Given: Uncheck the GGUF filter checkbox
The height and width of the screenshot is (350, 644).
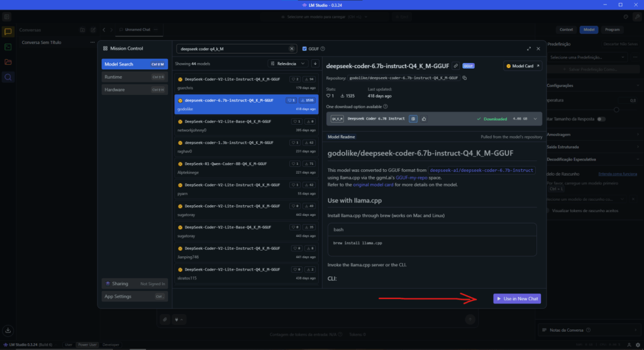Looking at the screenshot, I should pyautogui.click(x=305, y=48).
